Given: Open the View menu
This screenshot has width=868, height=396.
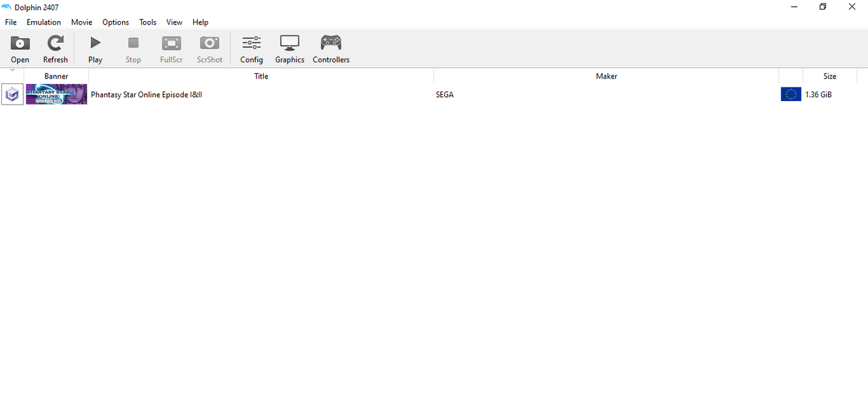Looking at the screenshot, I should coord(174,22).
